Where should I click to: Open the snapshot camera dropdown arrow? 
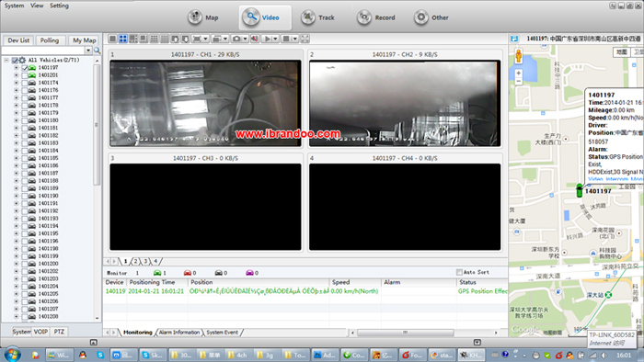245,39
